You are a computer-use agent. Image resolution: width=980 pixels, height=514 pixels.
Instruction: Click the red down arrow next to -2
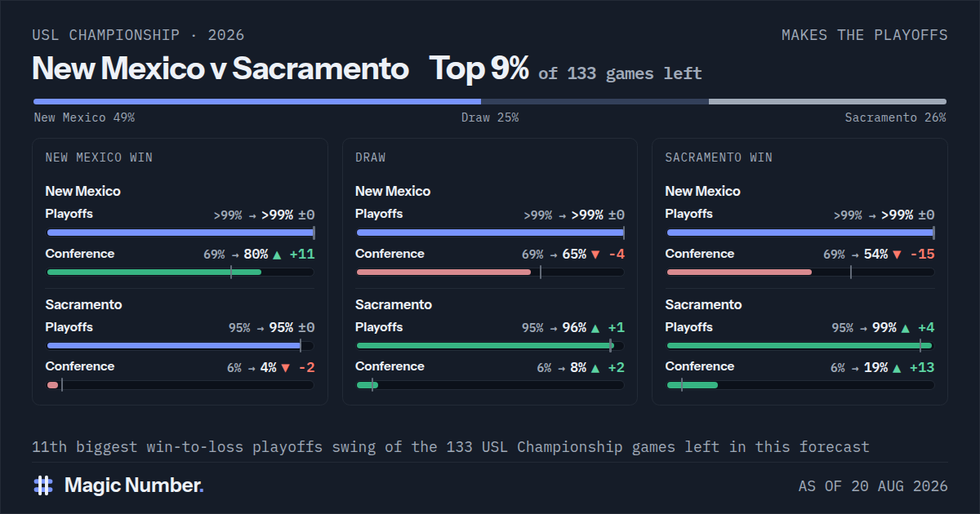click(x=285, y=368)
